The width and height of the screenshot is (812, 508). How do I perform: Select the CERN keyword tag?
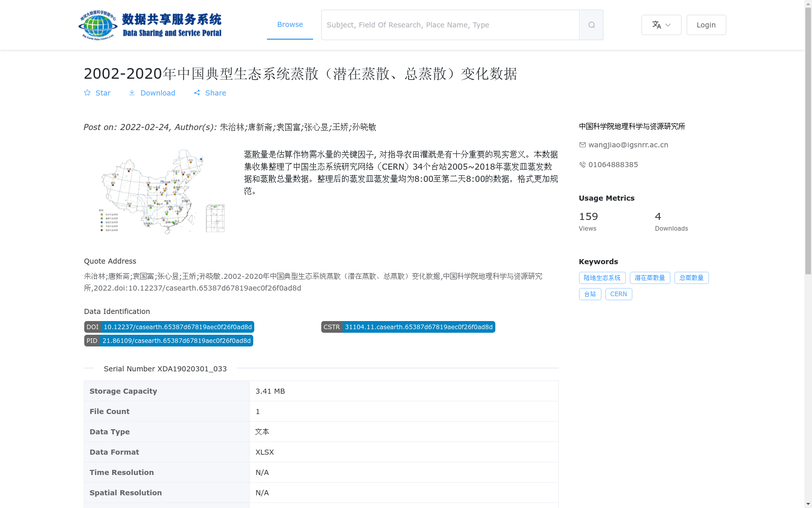619,294
